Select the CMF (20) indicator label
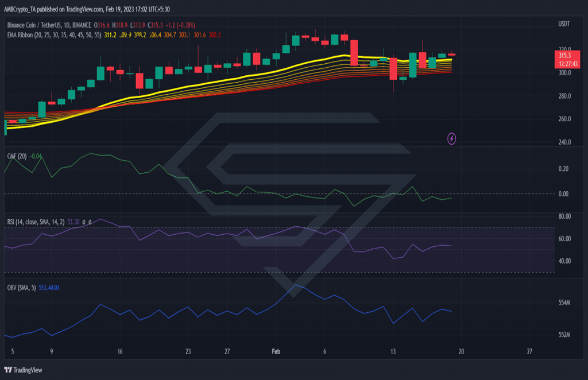This screenshot has width=588, height=380. (x=17, y=156)
